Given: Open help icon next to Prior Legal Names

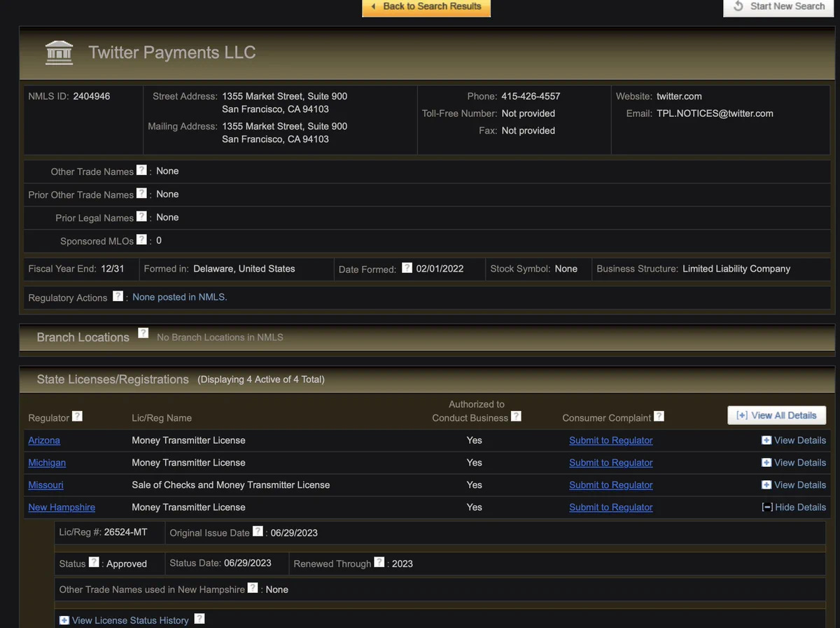Looking at the screenshot, I should [x=141, y=216].
